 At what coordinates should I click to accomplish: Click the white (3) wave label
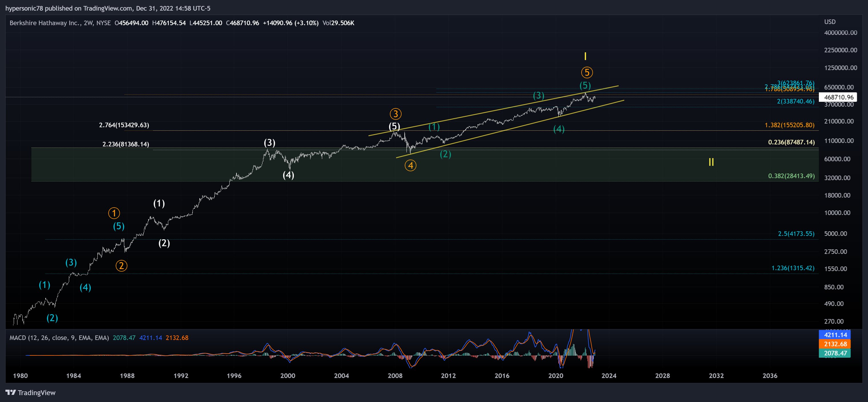(270, 143)
